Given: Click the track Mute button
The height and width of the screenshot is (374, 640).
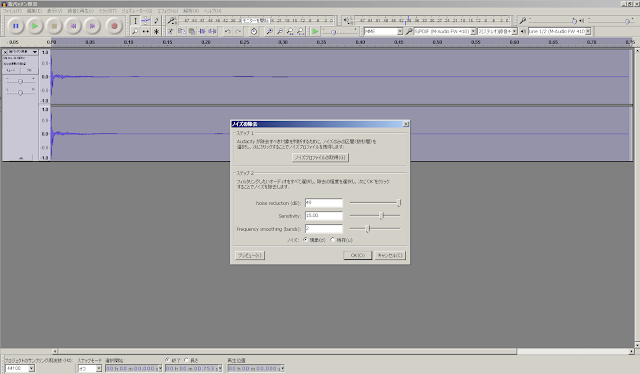Looking at the screenshot, I should point(11,70).
